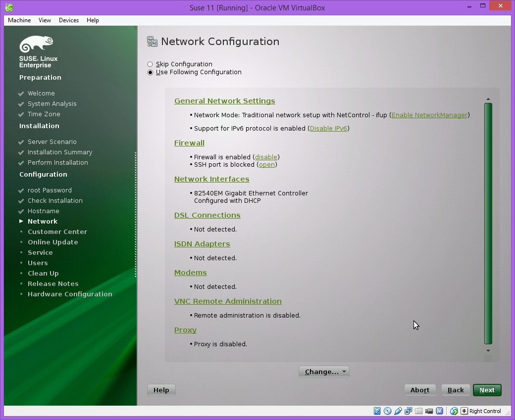This screenshot has width=515, height=420.
Task: Click 'Proxy is disabled.' text
Action: click(x=220, y=344)
